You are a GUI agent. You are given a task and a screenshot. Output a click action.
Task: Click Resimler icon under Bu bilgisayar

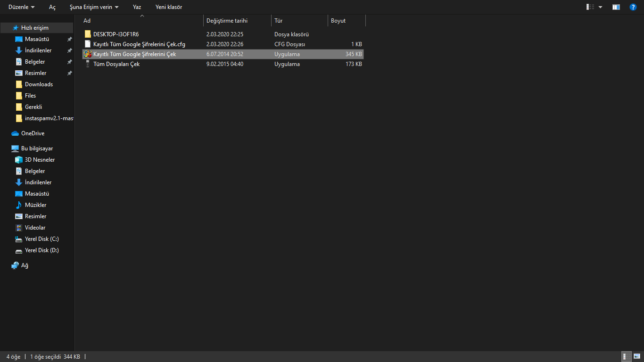tap(19, 216)
